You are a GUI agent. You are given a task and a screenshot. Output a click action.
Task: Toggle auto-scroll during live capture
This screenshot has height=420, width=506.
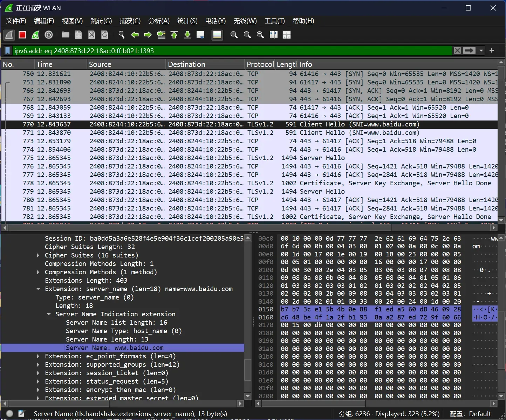point(200,35)
